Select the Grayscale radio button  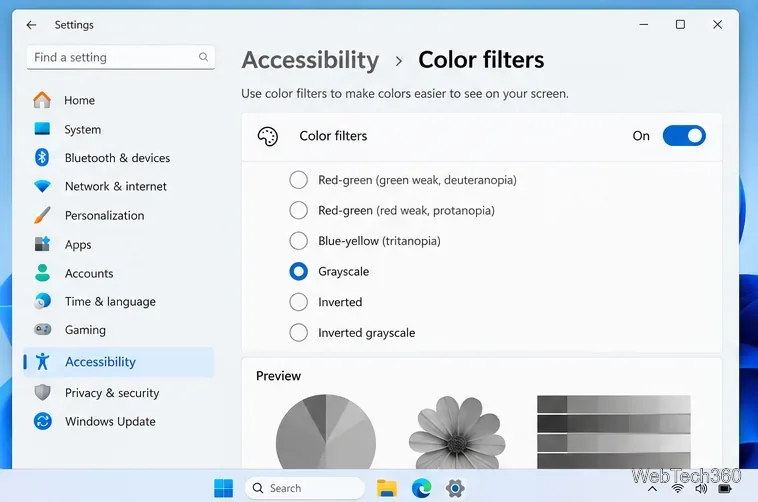tap(298, 271)
